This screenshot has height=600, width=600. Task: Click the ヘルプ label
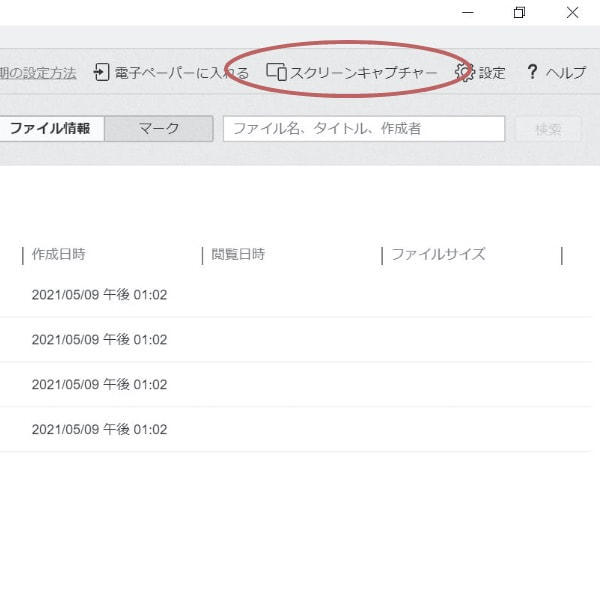click(x=566, y=73)
